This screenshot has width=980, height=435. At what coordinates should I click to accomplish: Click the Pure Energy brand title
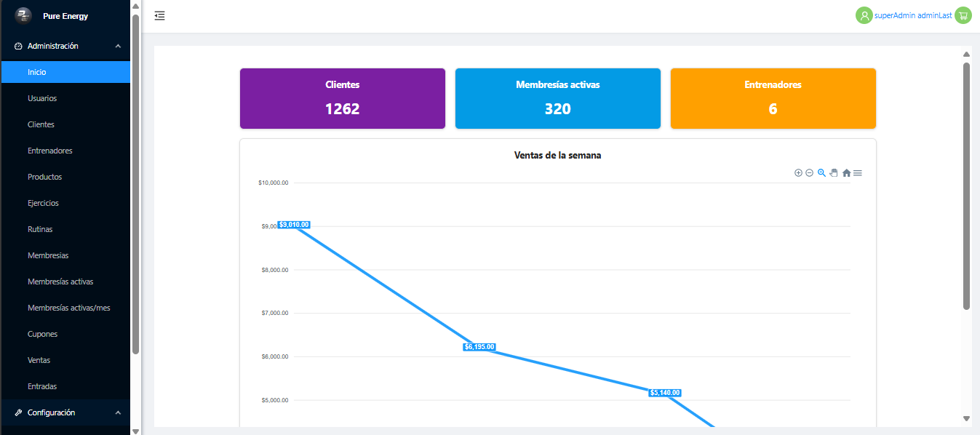pos(65,16)
